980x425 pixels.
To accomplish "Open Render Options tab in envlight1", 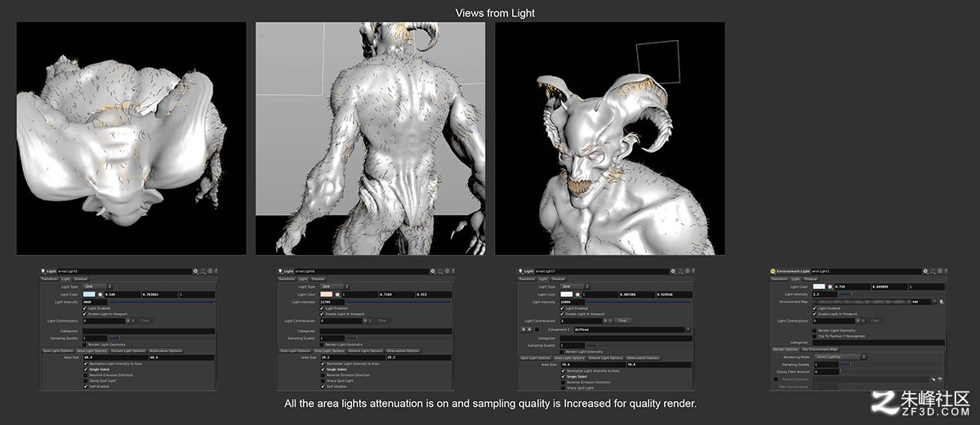I will pyautogui.click(x=786, y=349).
